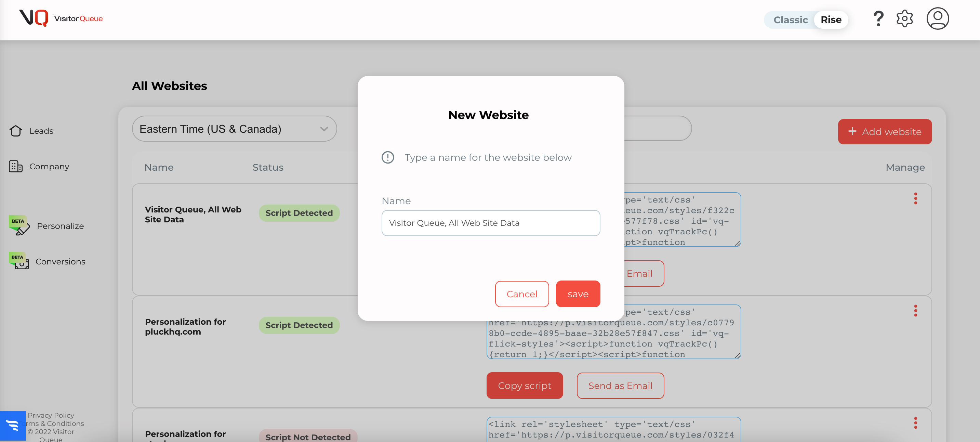Click the Script Detected badge for pluckhq.com
Screen dimensions: 980x442
[x=299, y=325]
